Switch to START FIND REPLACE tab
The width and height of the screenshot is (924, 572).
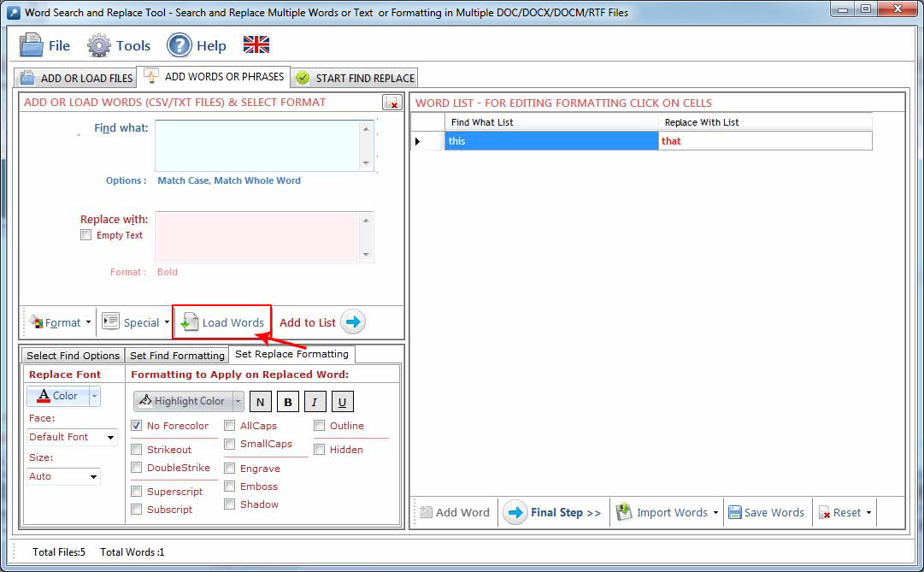click(x=354, y=78)
